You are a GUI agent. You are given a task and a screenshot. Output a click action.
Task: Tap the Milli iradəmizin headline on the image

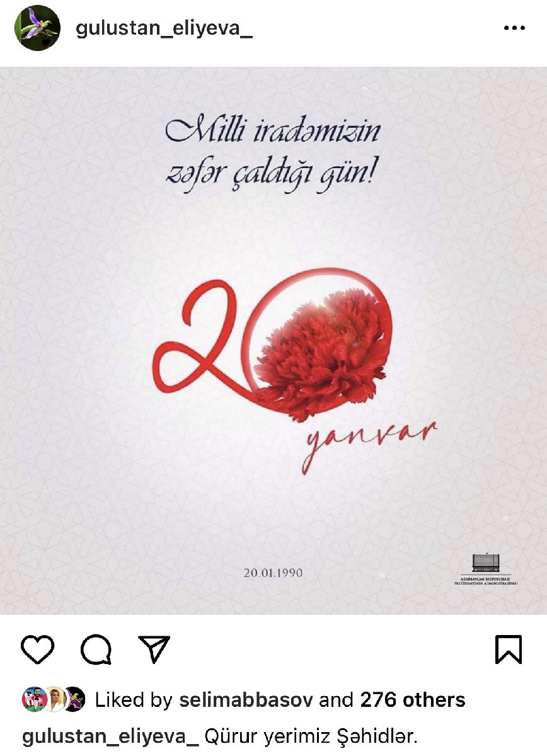[273, 132]
